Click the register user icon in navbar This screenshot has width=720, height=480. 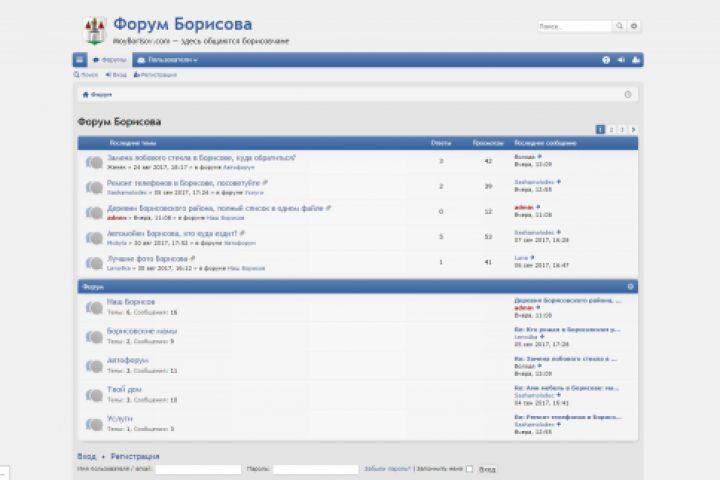[x=636, y=60]
